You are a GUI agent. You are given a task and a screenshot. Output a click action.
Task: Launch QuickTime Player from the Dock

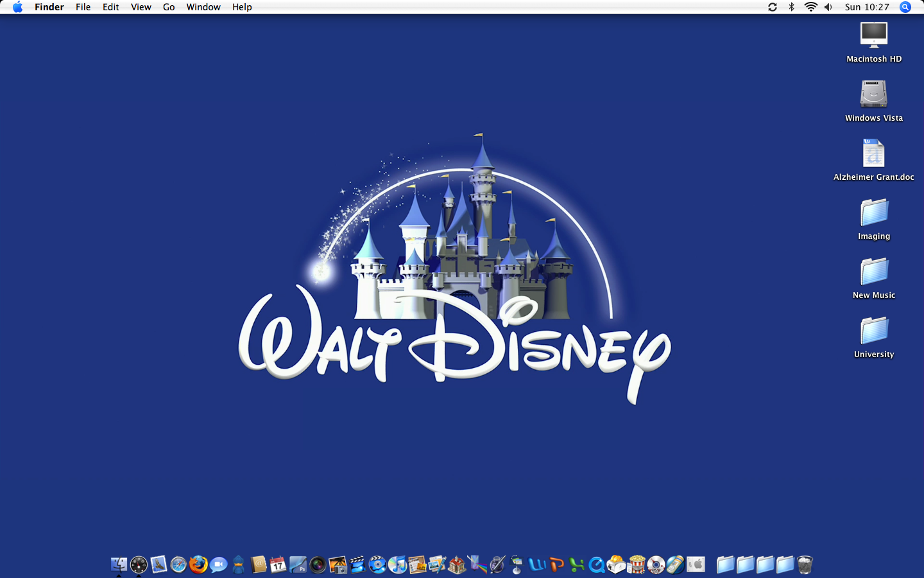click(597, 565)
